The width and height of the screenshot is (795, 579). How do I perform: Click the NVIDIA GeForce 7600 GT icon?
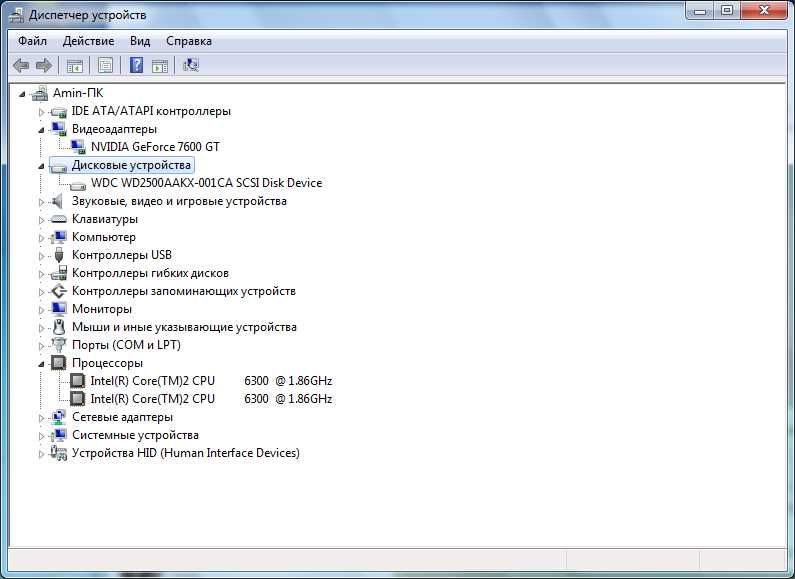[x=78, y=147]
